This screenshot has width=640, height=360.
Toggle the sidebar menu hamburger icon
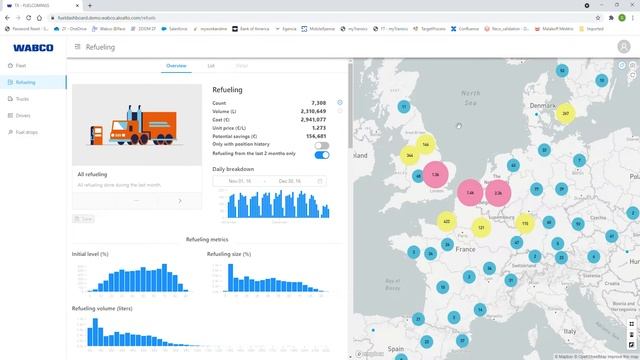pyautogui.click(x=78, y=47)
